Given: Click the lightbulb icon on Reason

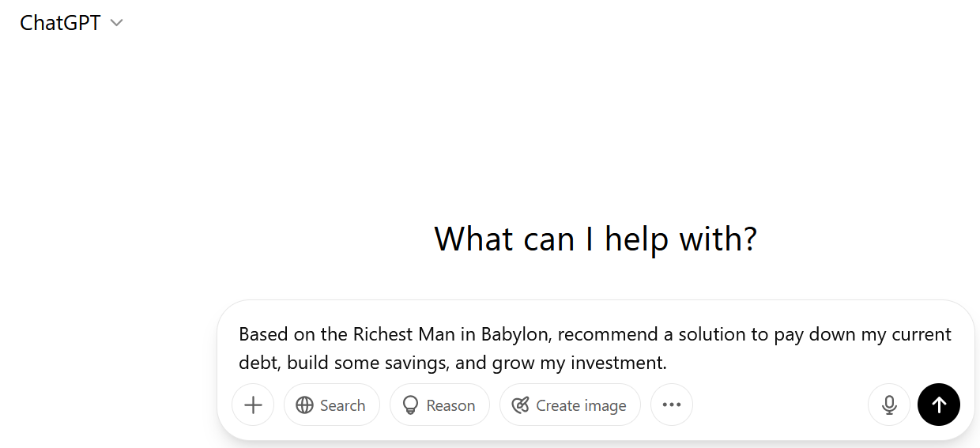Looking at the screenshot, I should click(x=410, y=405).
